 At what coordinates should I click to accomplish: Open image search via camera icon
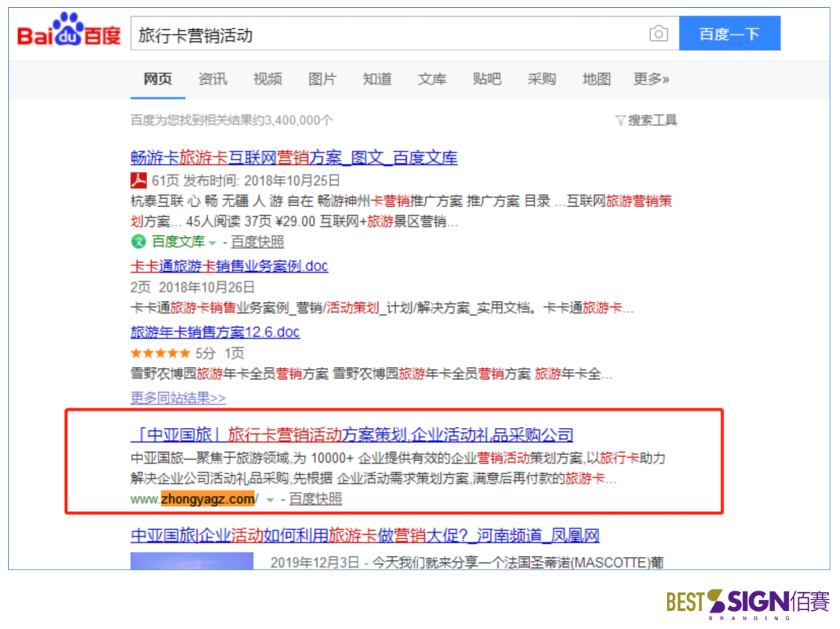tap(659, 34)
